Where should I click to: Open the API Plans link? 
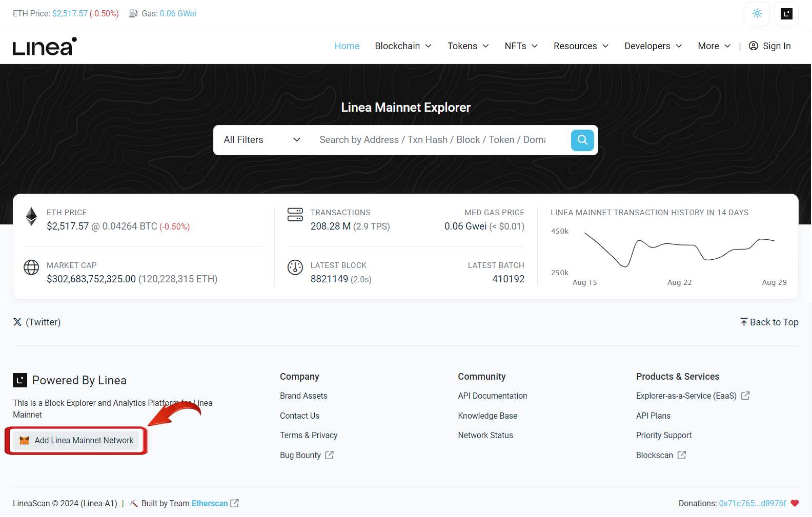coord(653,416)
